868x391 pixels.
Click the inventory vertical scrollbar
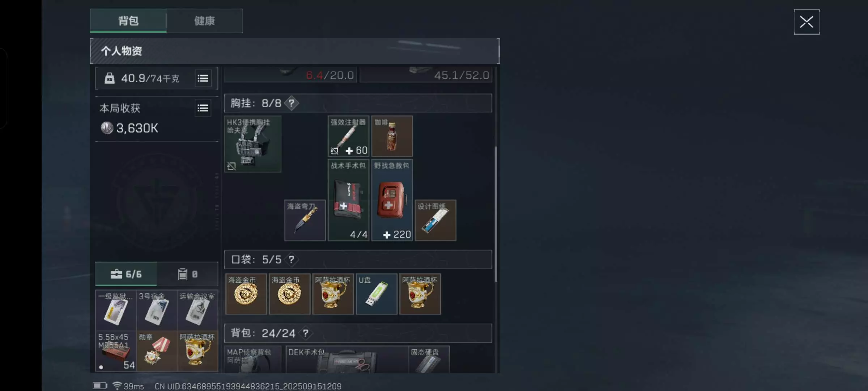coord(496,214)
